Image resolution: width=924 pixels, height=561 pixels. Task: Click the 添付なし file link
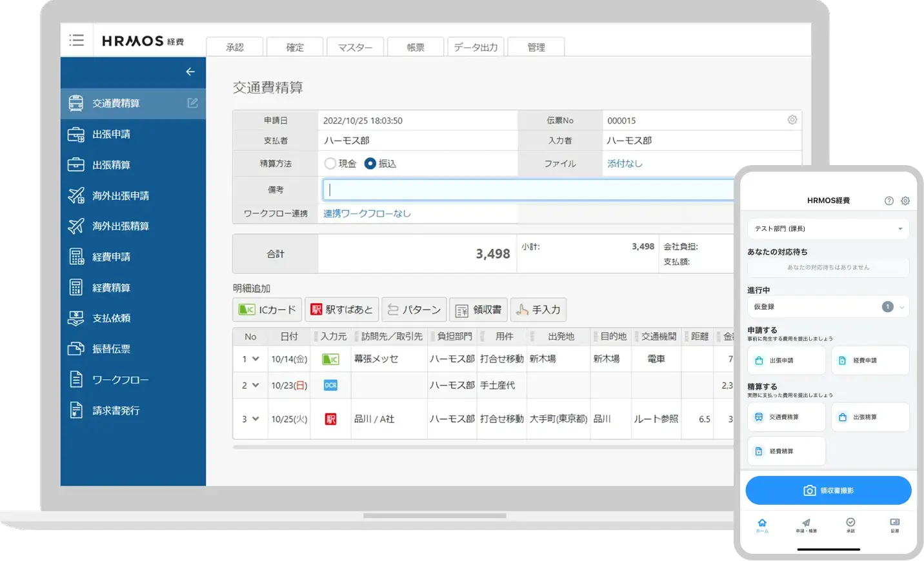pyautogui.click(x=625, y=164)
